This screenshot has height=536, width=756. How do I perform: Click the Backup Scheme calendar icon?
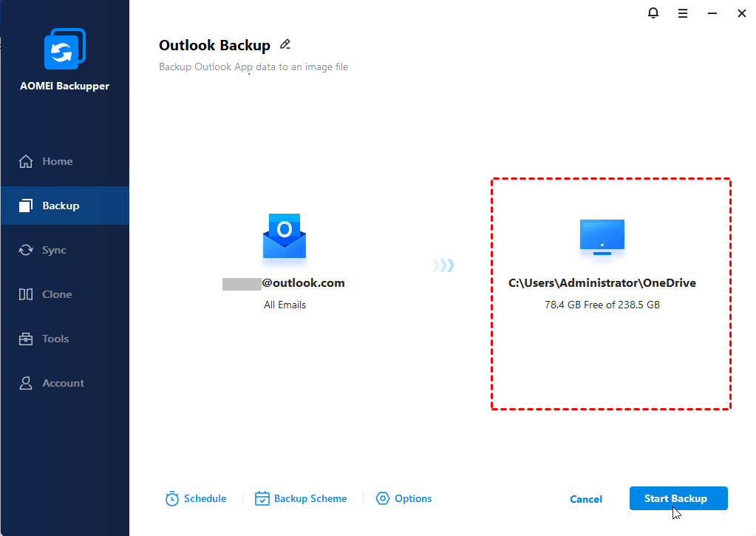tap(262, 499)
